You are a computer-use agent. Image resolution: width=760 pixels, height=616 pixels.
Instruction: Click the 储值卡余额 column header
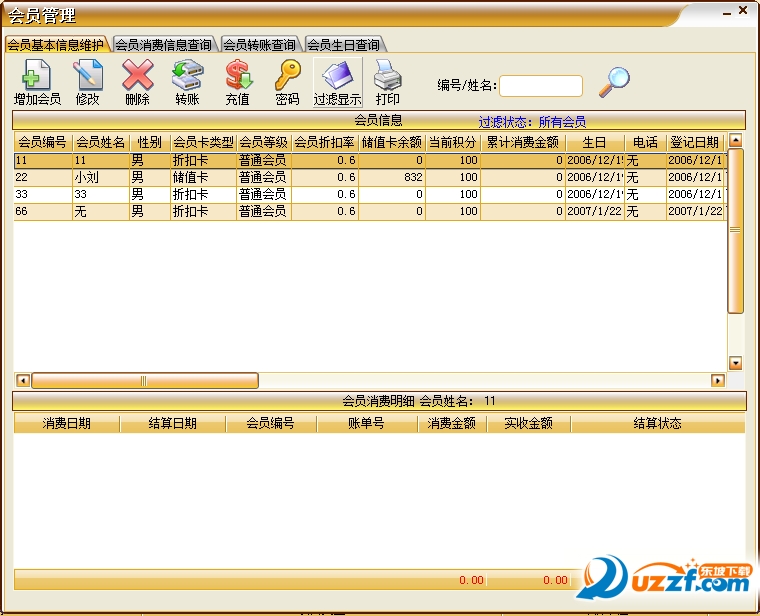392,142
